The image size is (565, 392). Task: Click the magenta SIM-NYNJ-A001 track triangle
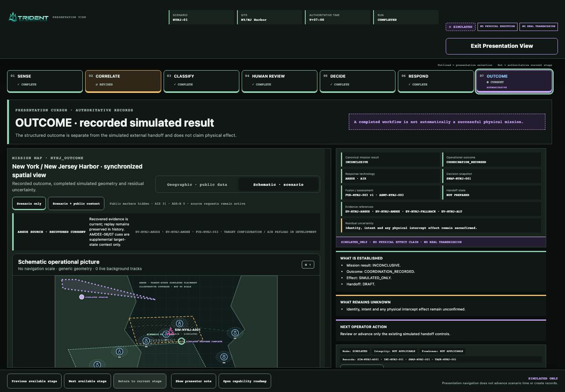171,331
